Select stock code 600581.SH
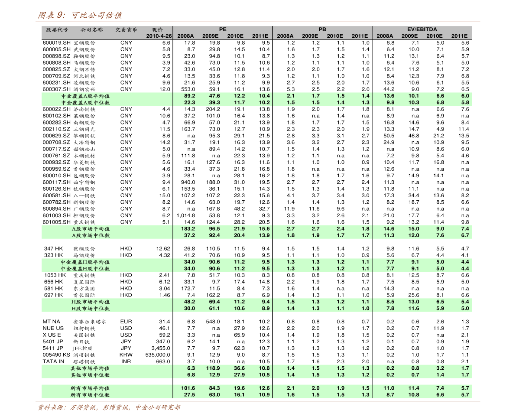Image resolution: width=516 pixels, height=420 pixels. coord(57,195)
